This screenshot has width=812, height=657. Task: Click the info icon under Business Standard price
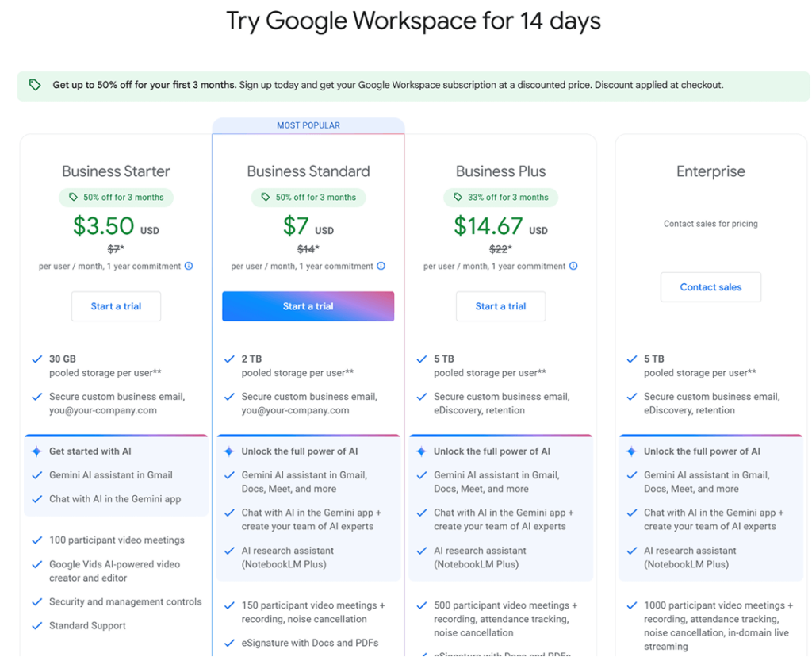[381, 267]
